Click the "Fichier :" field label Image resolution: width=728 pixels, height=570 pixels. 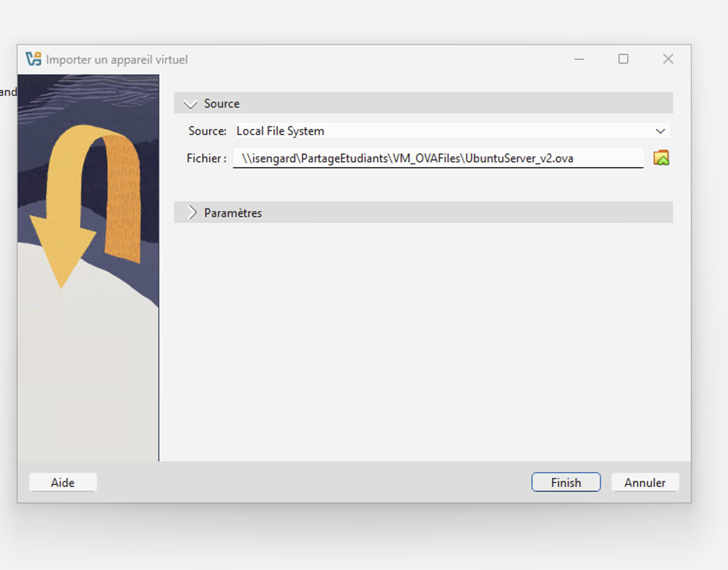(206, 158)
